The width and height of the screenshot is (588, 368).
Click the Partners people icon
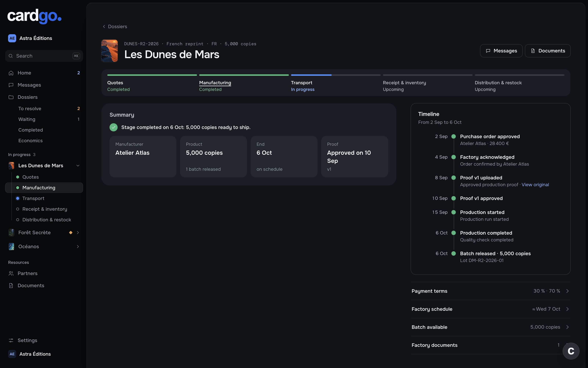tap(11, 273)
